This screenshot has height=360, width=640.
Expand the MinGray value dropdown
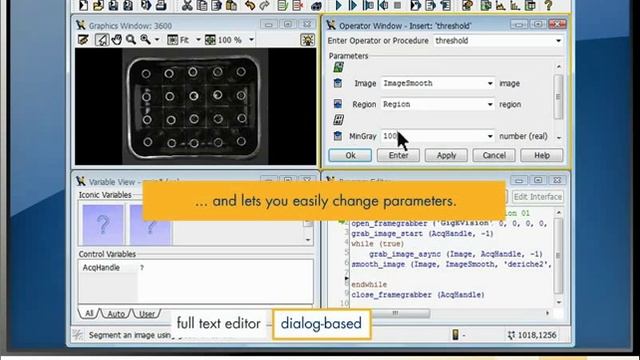point(490,136)
